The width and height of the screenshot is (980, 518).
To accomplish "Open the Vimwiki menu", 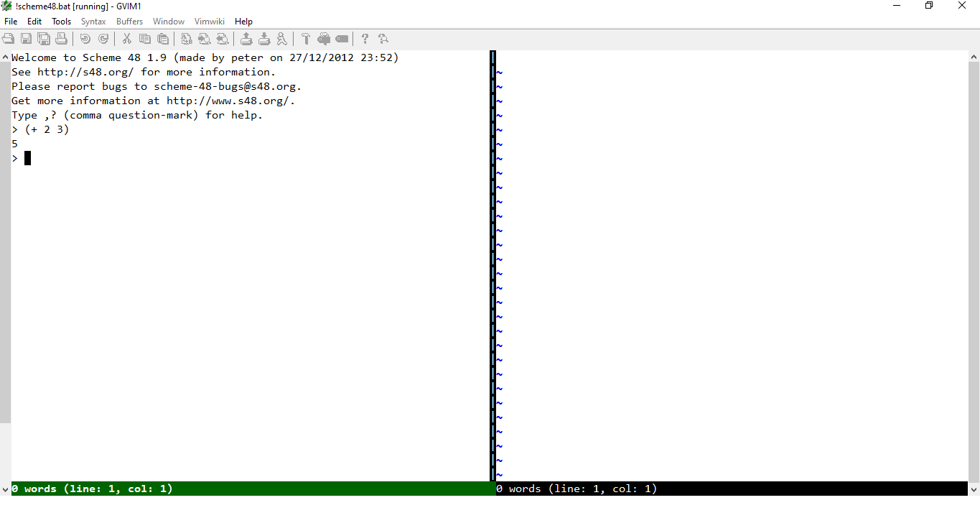I will click(210, 22).
